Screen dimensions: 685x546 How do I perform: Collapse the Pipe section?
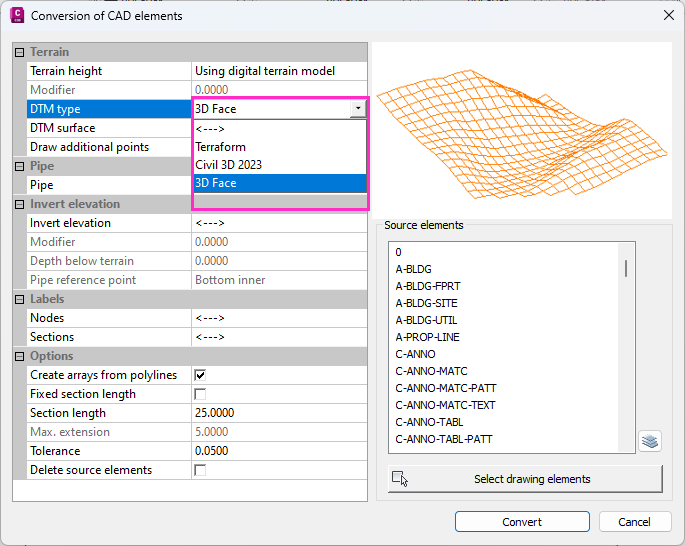[19, 166]
